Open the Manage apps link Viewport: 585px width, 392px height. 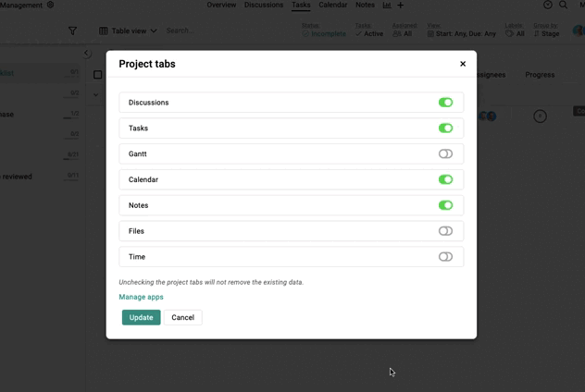[x=141, y=297]
